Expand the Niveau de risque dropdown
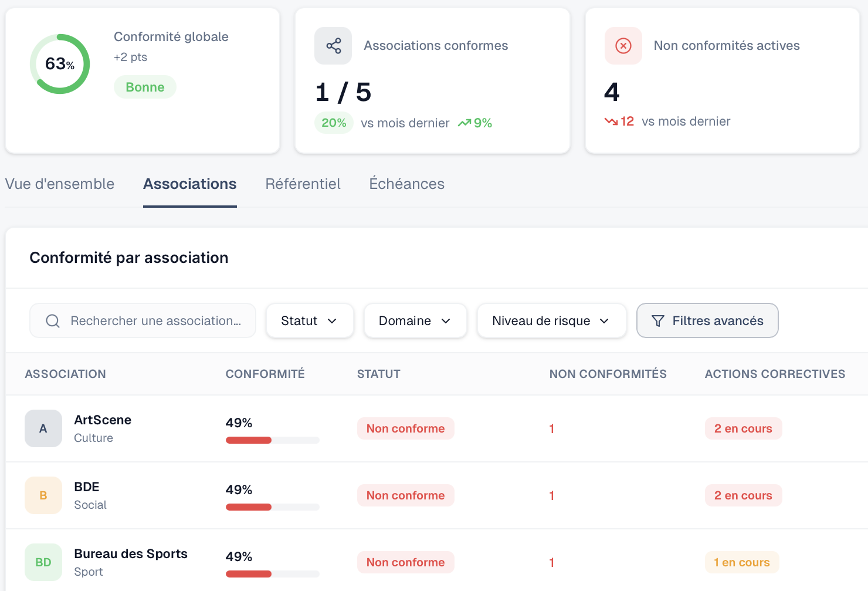Screen dimensions: 868x591 tap(552, 320)
